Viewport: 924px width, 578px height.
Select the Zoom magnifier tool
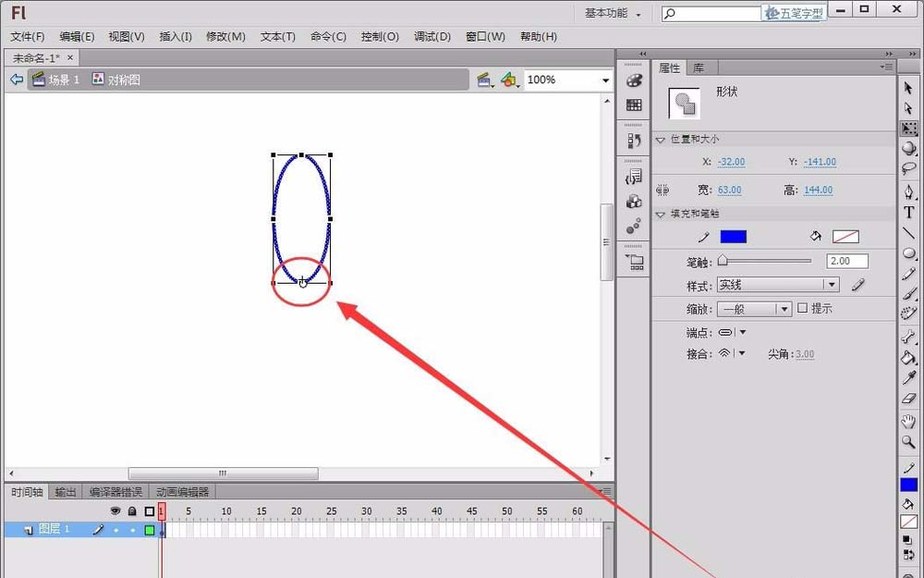(x=908, y=441)
